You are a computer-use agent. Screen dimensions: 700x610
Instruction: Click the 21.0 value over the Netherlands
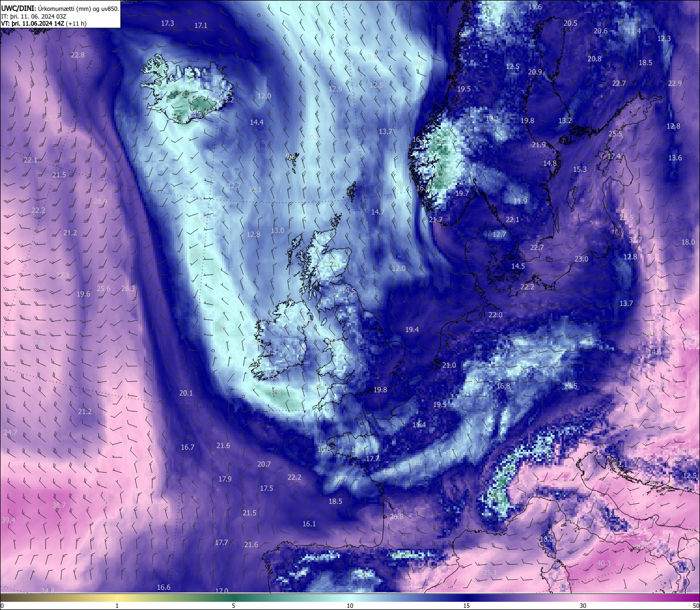coord(449,365)
